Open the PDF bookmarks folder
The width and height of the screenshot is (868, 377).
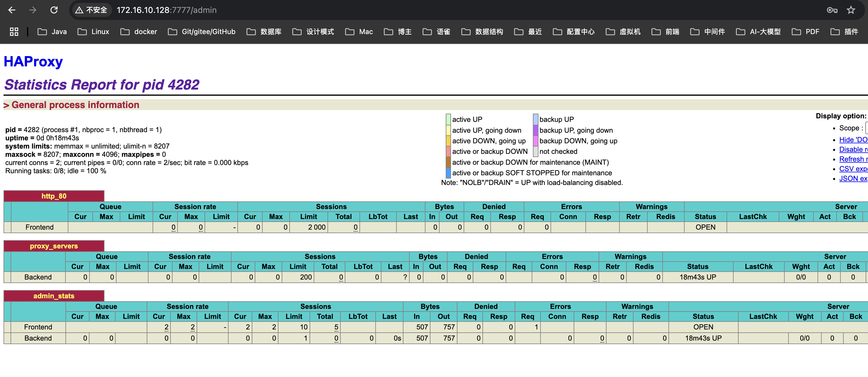tap(805, 32)
